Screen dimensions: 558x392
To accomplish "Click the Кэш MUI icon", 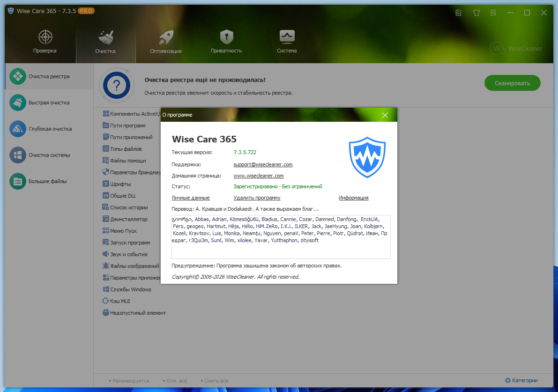I will tap(106, 301).
